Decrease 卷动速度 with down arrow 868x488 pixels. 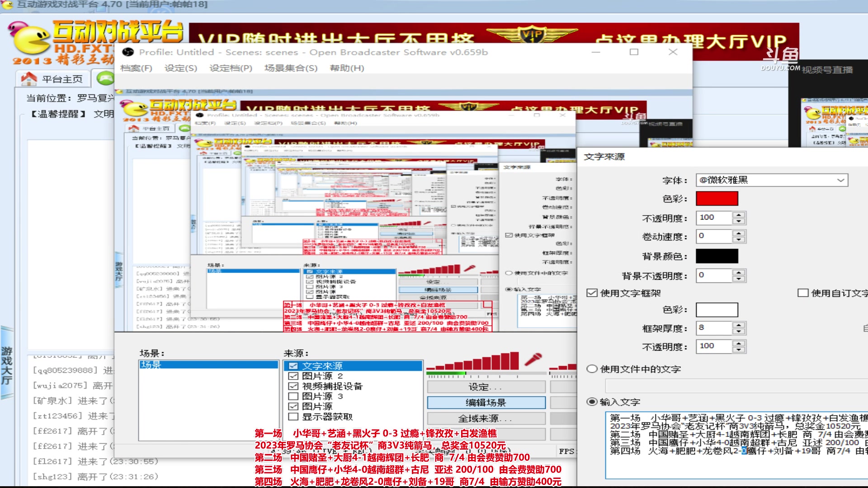pyautogui.click(x=739, y=240)
